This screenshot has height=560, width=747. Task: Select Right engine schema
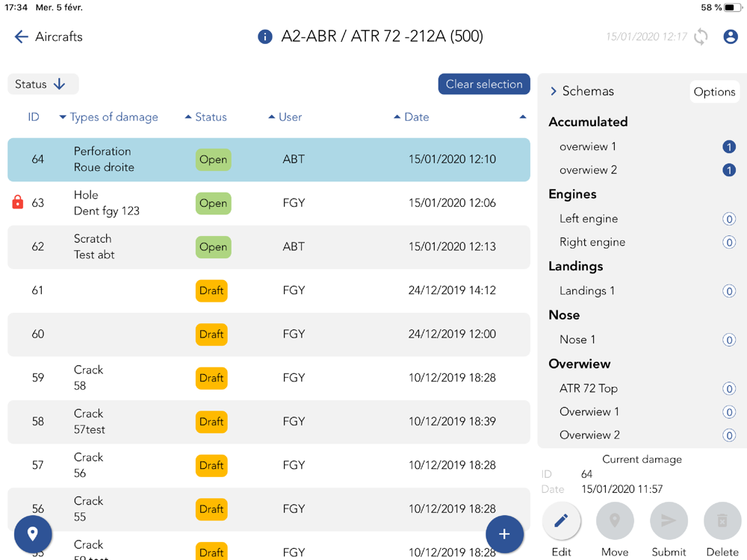592,243
